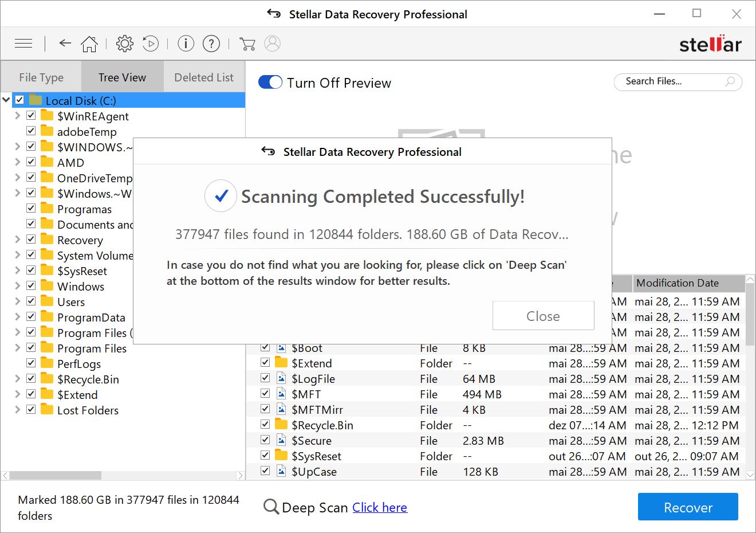
Task: Open the hamburger menu icon
Action: tap(23, 43)
